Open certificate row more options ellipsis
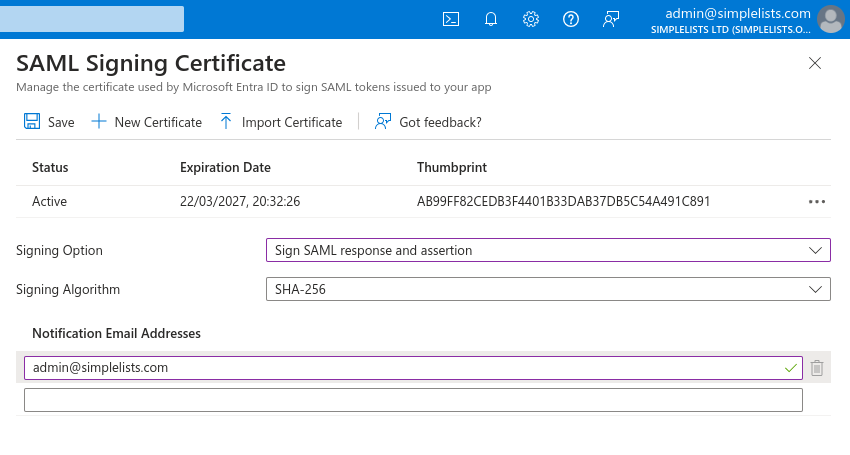850x455 pixels. pyautogui.click(x=817, y=202)
